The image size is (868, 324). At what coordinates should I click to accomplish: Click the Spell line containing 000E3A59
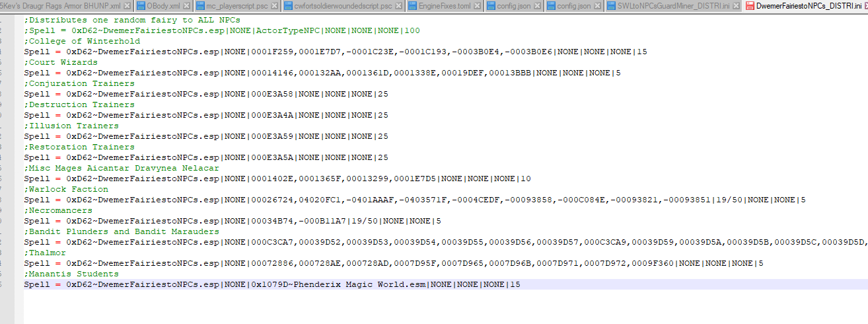(x=206, y=136)
